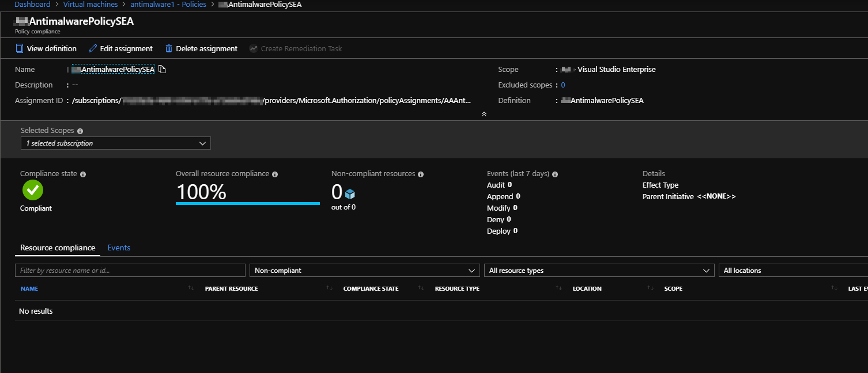
Task: Click info icon beside Overall resource compliance
Action: (x=275, y=174)
